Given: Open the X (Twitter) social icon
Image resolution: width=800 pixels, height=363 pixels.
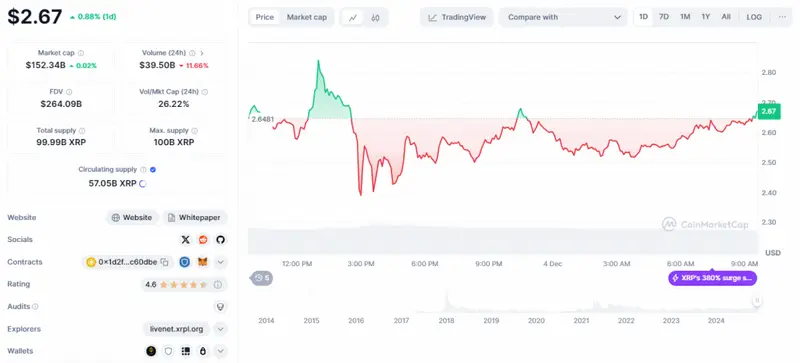Looking at the screenshot, I should [x=186, y=239].
